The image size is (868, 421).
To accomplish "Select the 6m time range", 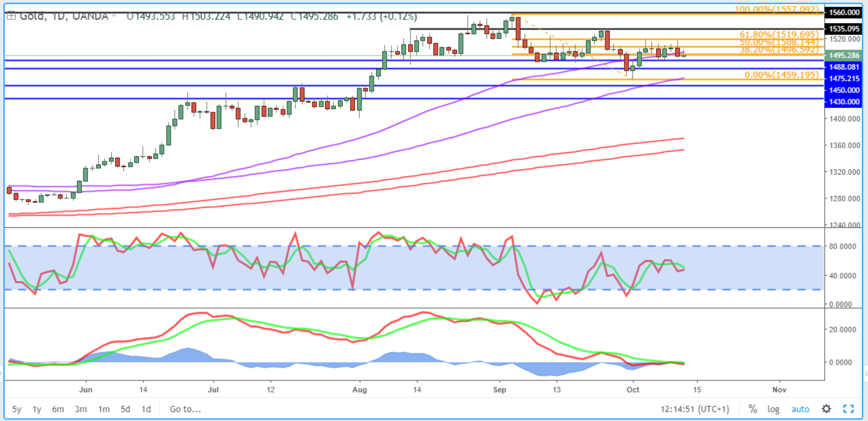I will 58,409.
